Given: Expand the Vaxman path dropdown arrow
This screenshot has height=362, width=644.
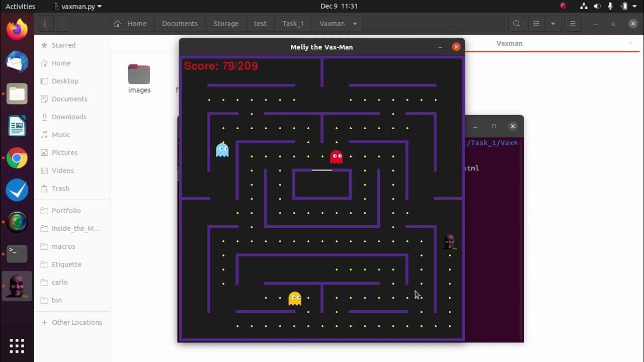Looking at the screenshot, I should pyautogui.click(x=355, y=24).
